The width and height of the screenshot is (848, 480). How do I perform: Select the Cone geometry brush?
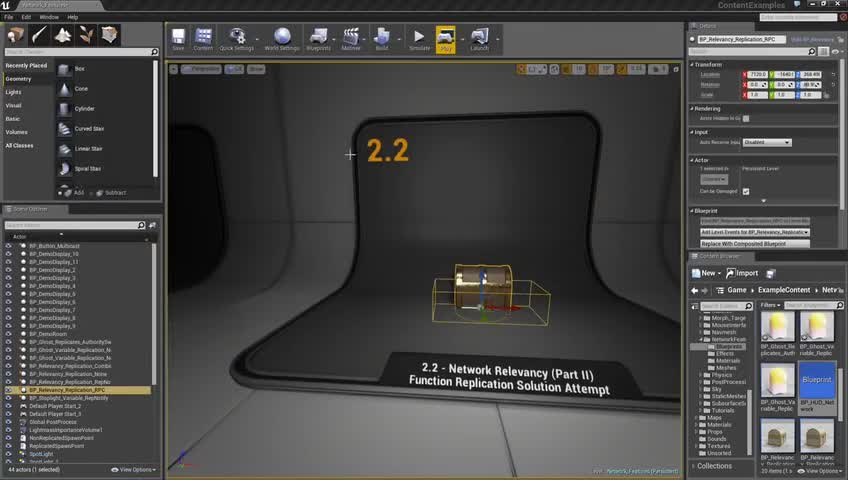click(x=104, y=89)
